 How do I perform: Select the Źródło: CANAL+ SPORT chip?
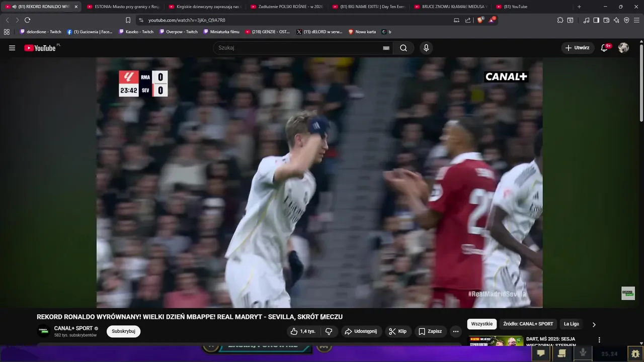tap(528, 324)
